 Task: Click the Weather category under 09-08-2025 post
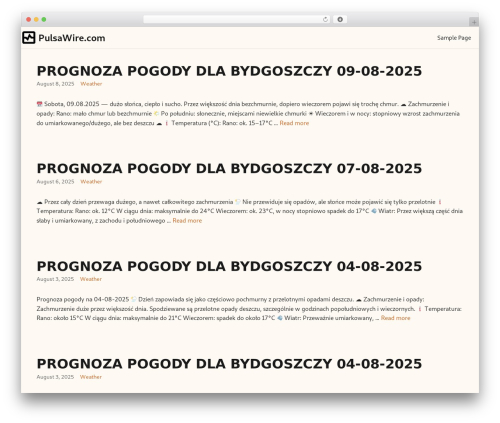[91, 84]
